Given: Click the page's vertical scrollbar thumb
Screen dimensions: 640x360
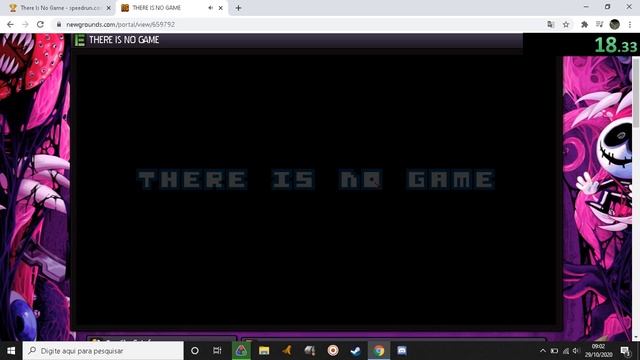Looking at the screenshot, I should [636, 92].
